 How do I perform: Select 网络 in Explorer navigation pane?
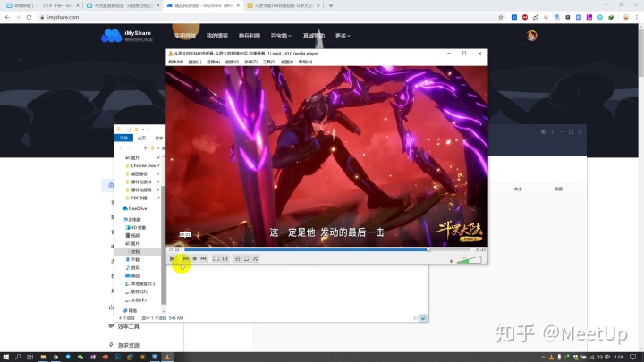[x=131, y=311]
